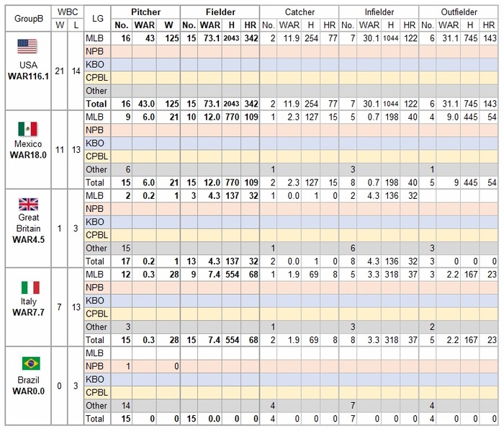Click the Brazil flag icon
The height and width of the screenshot is (431, 504).
click(31, 363)
